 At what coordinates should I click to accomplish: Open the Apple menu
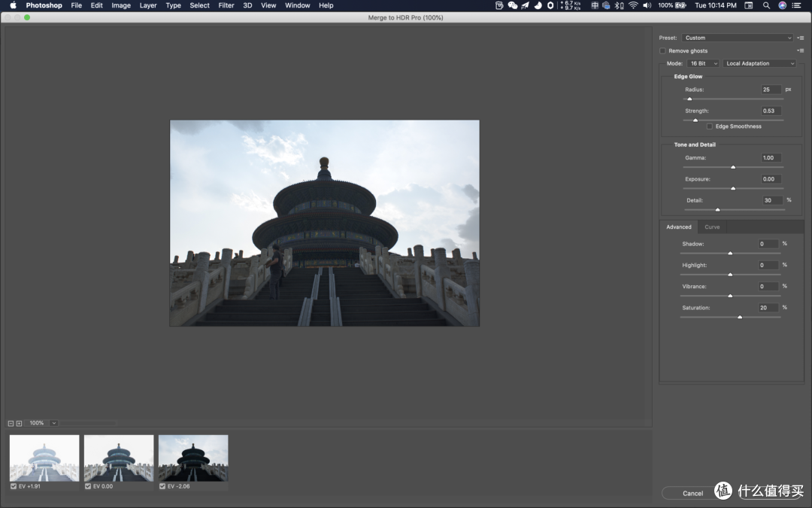tap(13, 5)
